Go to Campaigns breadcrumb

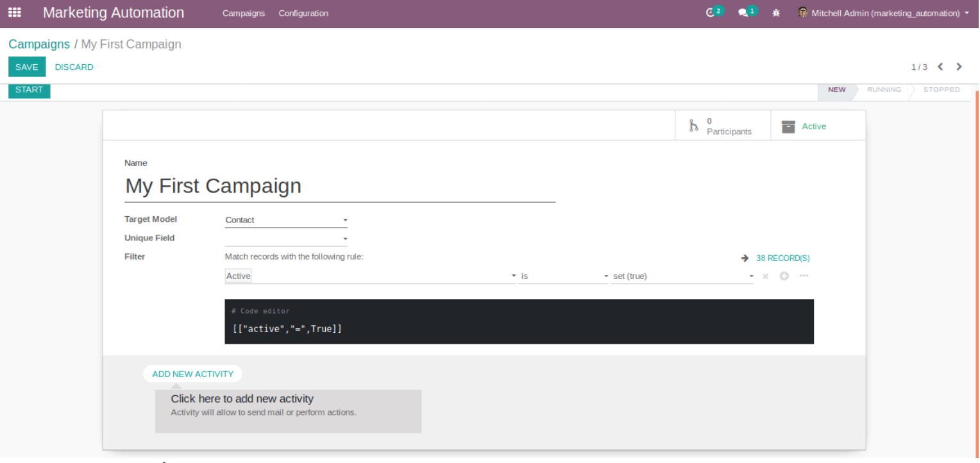39,44
